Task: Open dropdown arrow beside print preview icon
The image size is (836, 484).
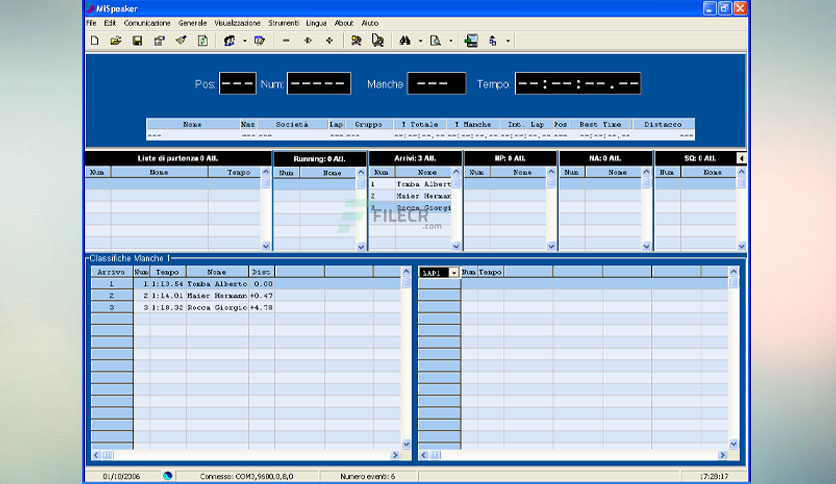Action: pyautogui.click(x=451, y=41)
